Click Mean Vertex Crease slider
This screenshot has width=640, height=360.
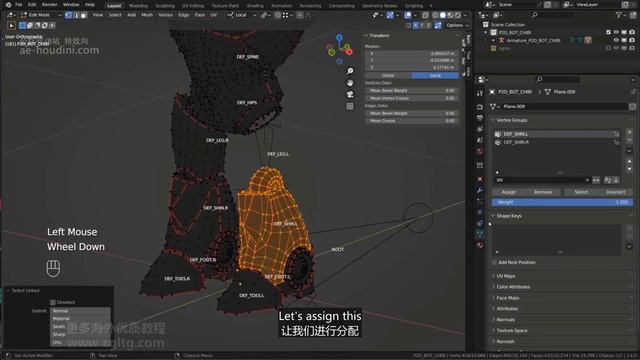[411, 98]
